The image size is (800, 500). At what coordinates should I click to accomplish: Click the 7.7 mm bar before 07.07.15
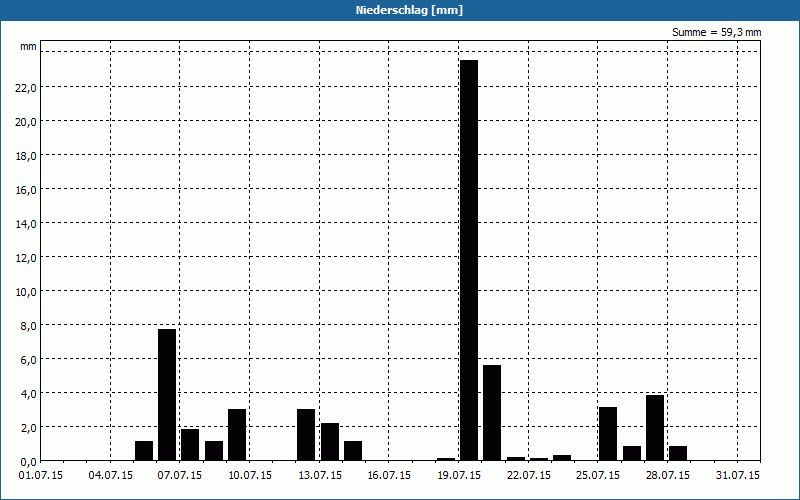pyautogui.click(x=167, y=394)
